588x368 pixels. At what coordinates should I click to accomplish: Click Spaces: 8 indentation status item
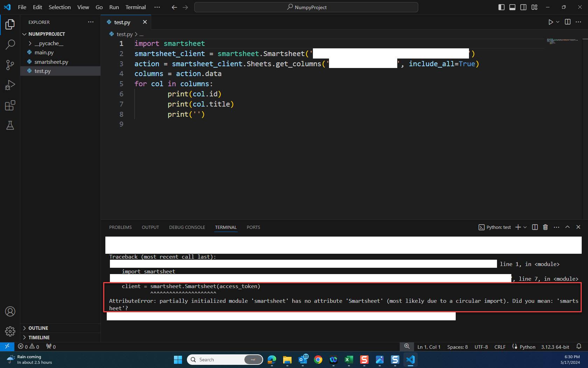tap(457, 347)
